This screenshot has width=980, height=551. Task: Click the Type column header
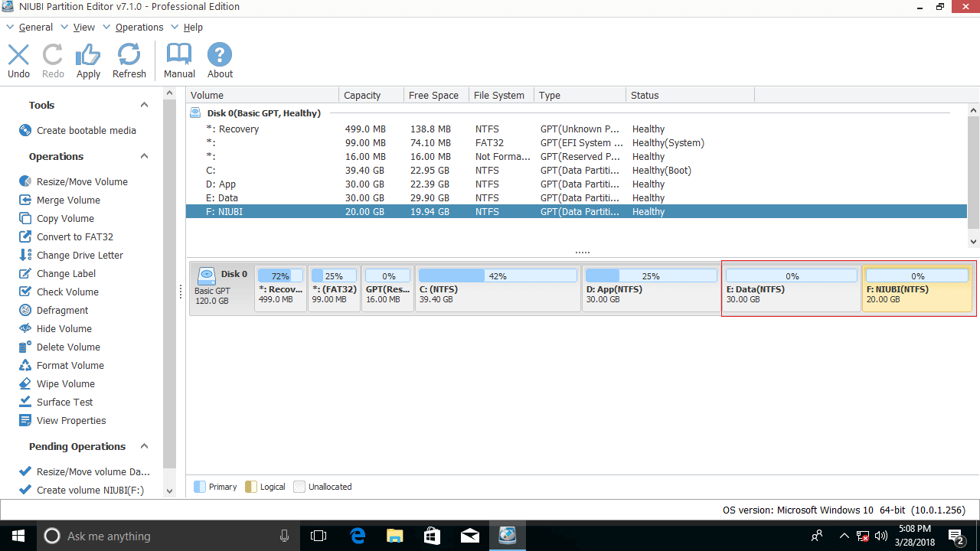click(x=580, y=95)
